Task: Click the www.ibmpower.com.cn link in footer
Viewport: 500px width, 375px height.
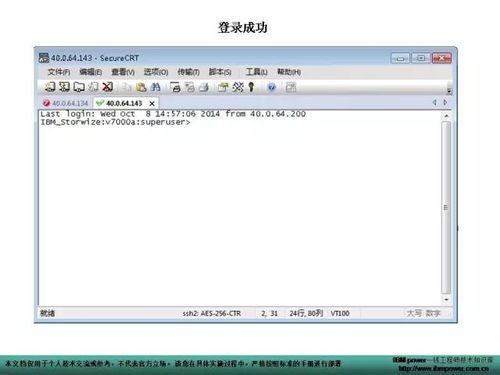Action: click(x=444, y=369)
